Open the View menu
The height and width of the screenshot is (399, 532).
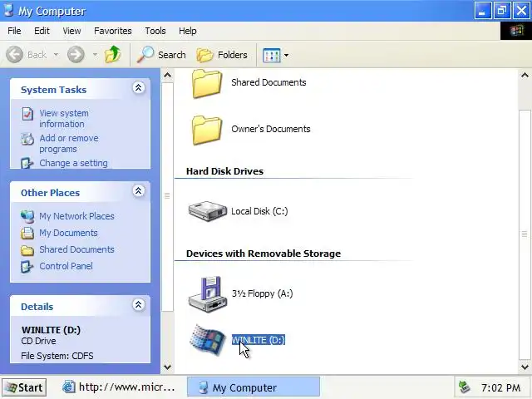point(71,31)
